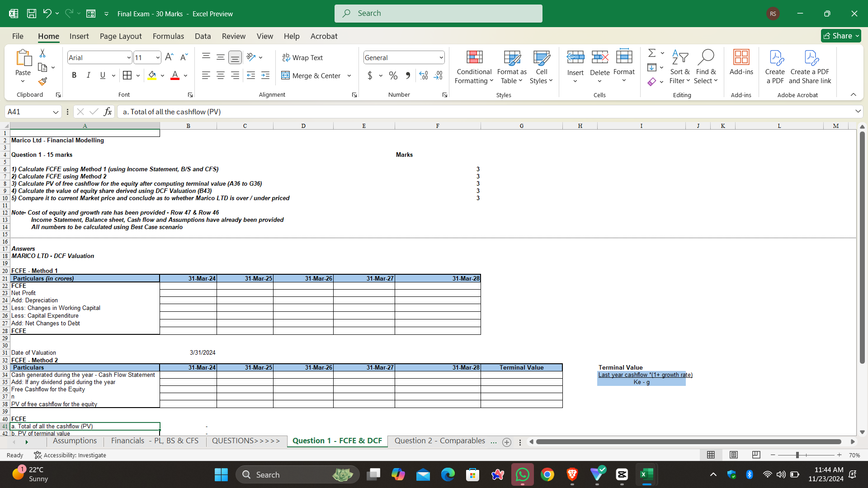Collapse the ribbon with the chevron

click(853, 94)
